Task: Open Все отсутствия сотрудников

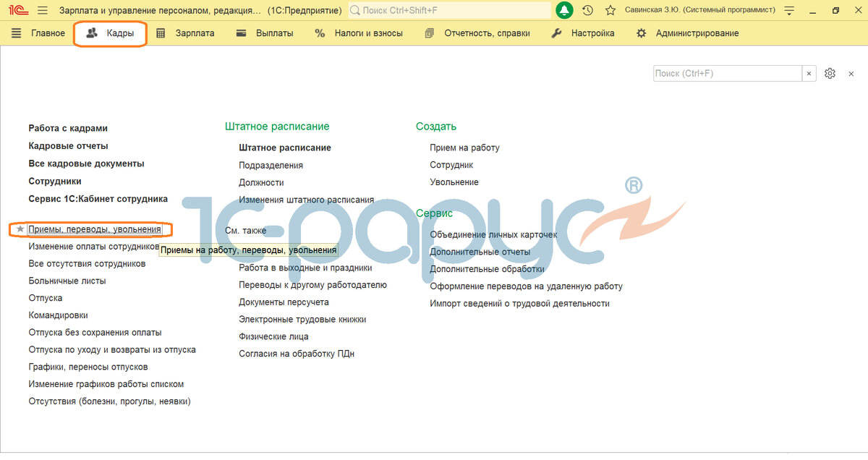Action: (x=87, y=264)
